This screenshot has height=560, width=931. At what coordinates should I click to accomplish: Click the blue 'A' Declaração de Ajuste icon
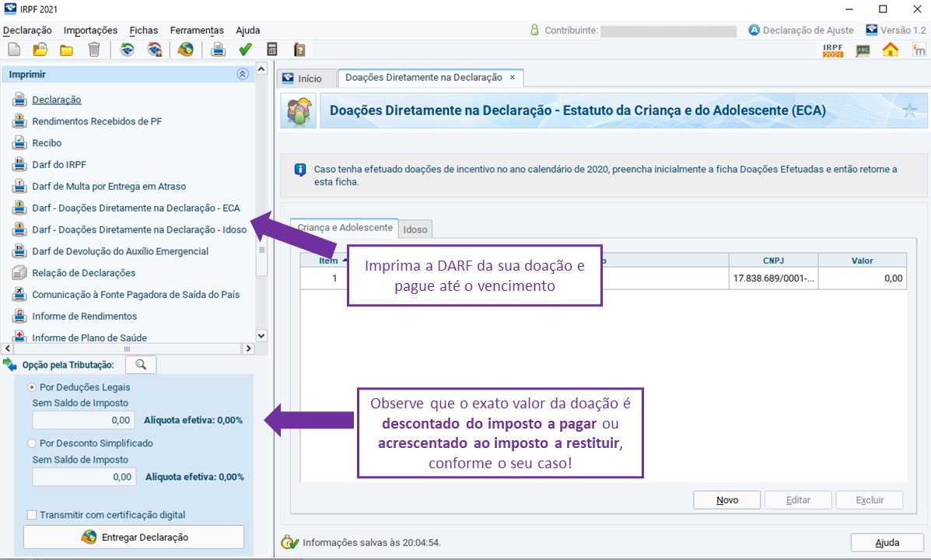(754, 30)
